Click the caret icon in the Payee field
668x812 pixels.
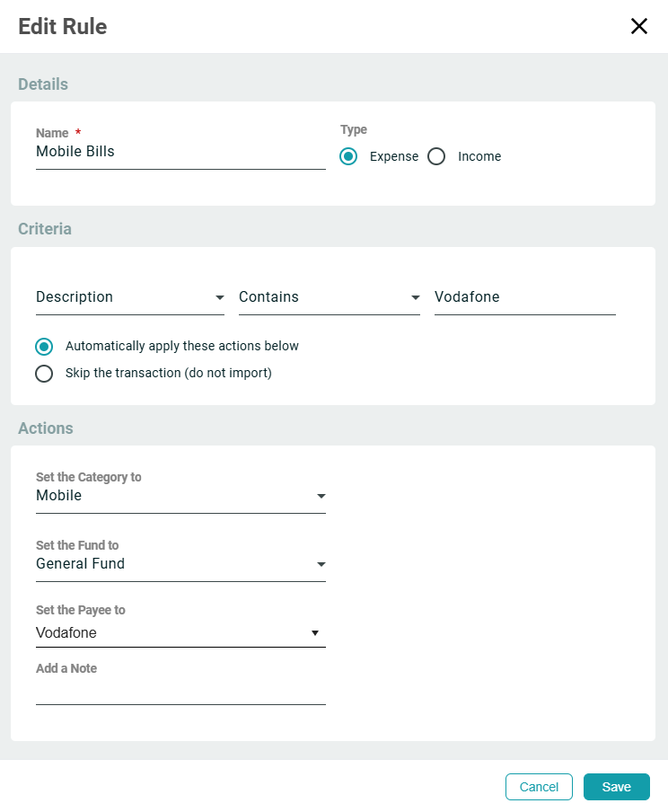pos(315,633)
